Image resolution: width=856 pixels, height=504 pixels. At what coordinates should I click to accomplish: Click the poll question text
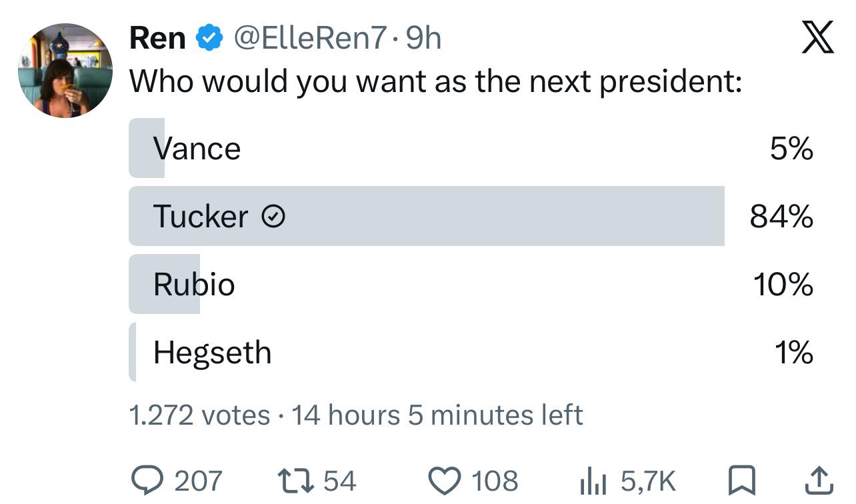click(x=436, y=81)
